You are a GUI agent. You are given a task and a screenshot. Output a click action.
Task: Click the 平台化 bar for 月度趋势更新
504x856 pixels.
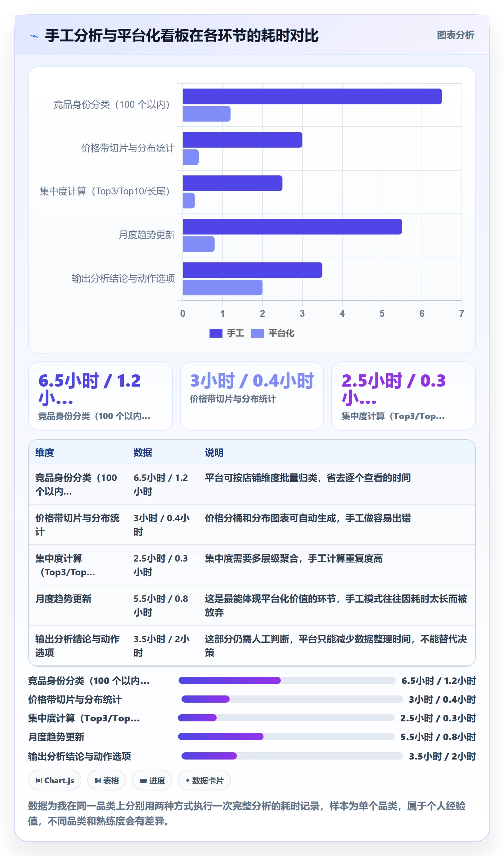pyautogui.click(x=199, y=244)
